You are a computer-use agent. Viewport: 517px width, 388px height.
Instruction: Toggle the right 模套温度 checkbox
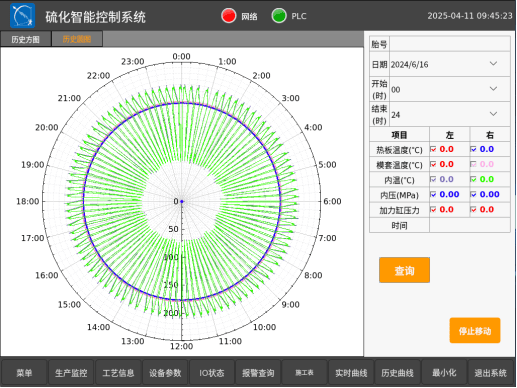tap(473, 164)
